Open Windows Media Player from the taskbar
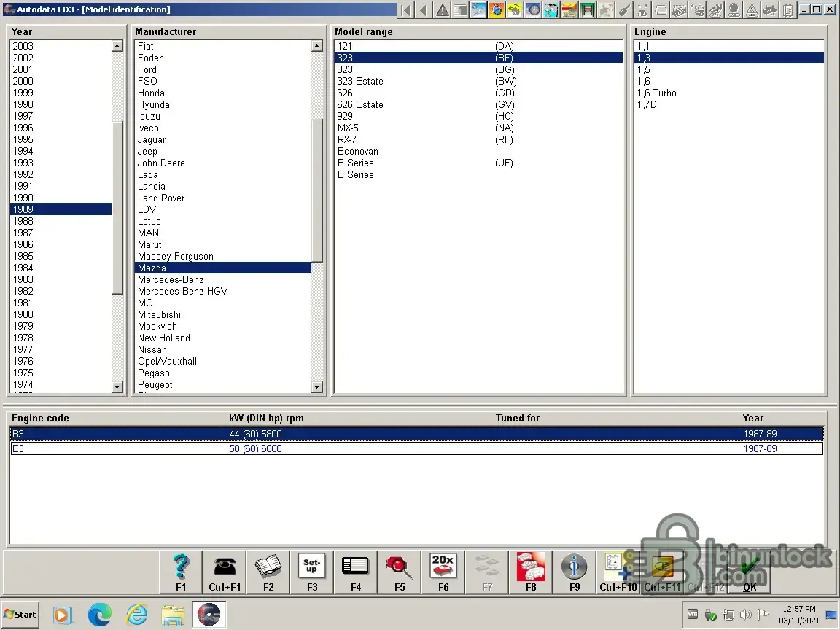This screenshot has height=630, width=840. 62,615
